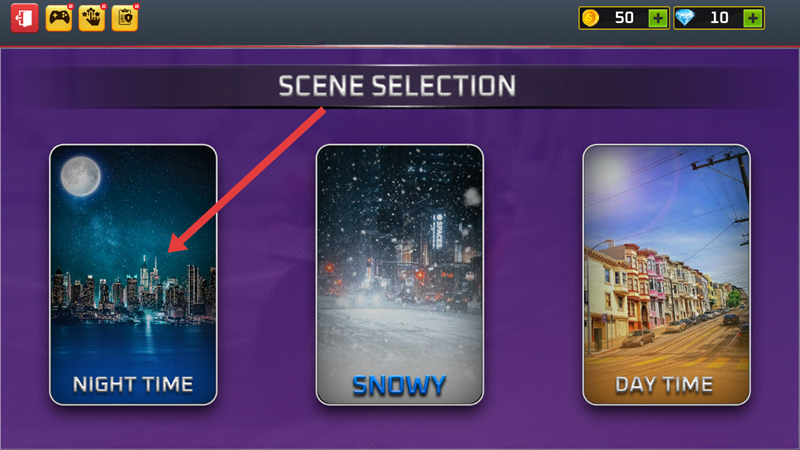Click the blue diamond gem icon
Viewport: 800px width, 450px height.
pos(685,18)
